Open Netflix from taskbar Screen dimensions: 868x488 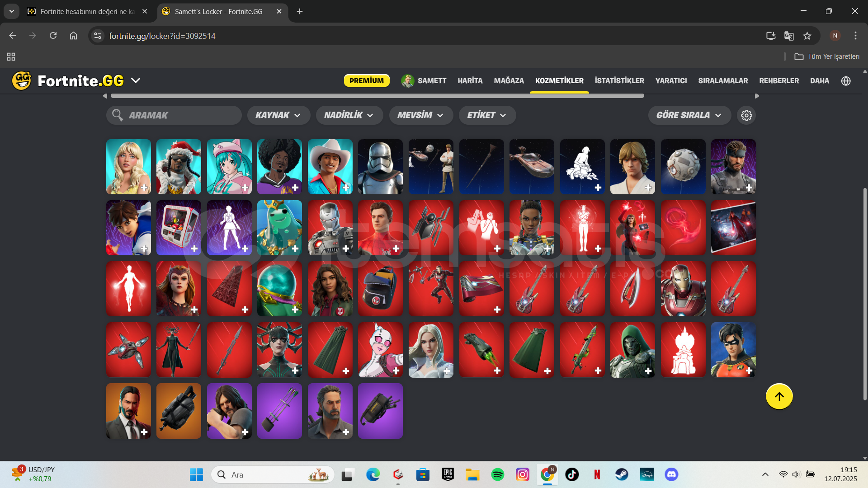click(x=597, y=474)
